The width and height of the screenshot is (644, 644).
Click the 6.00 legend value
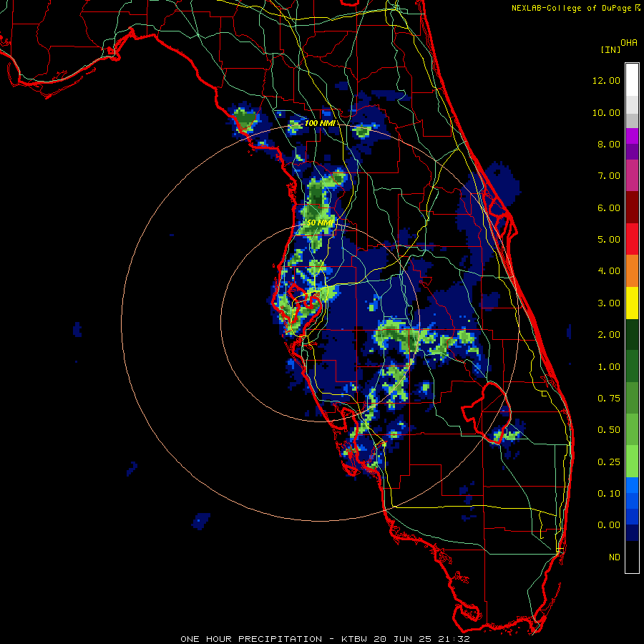609,208
